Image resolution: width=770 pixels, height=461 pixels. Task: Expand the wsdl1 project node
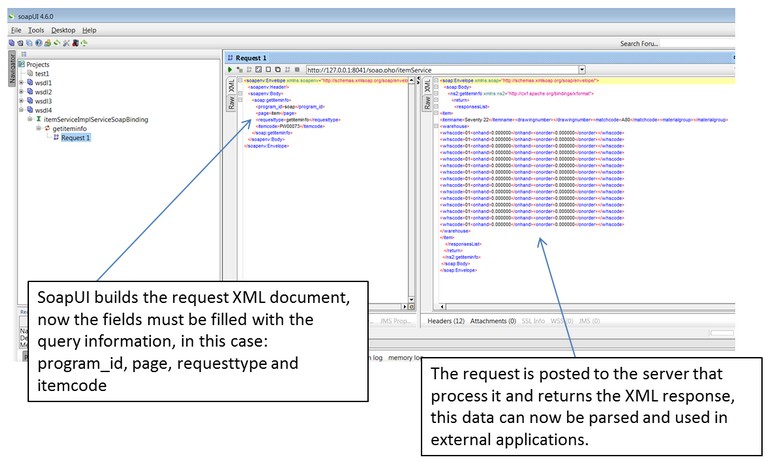[x=21, y=83]
